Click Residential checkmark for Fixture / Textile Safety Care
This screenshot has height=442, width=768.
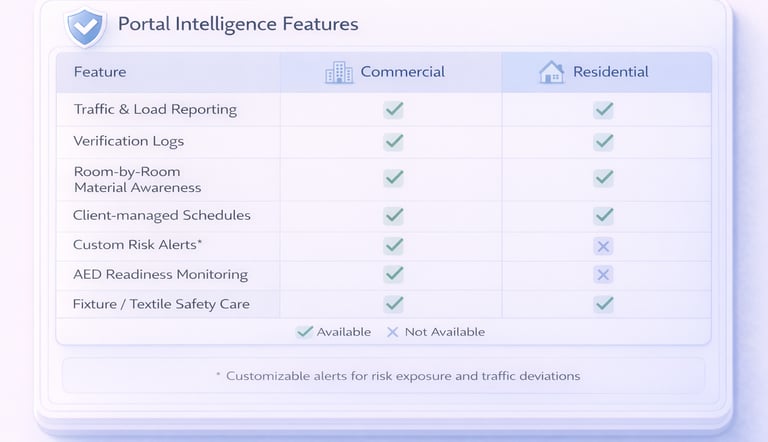[603, 304]
